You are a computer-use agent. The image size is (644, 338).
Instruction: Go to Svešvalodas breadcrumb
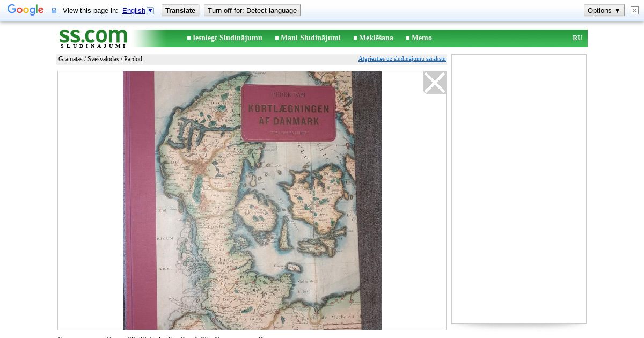click(103, 59)
